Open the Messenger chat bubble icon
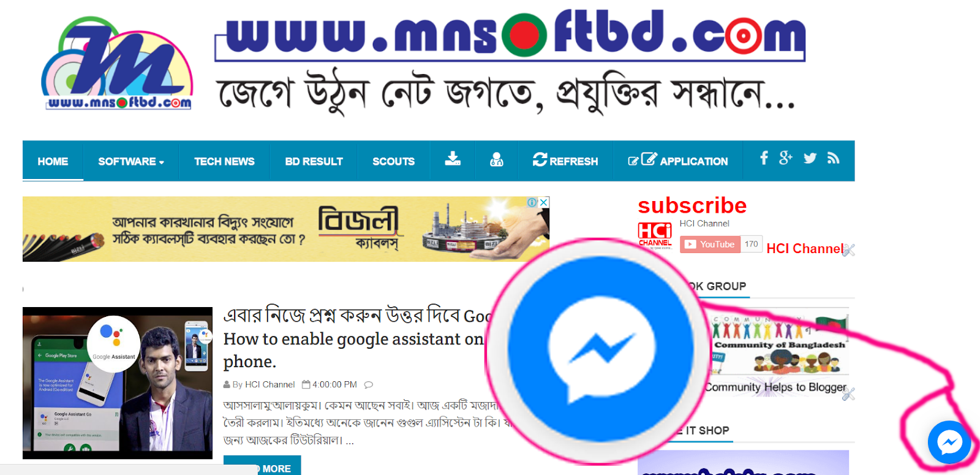Screen dimensions: 980x475 949,442
